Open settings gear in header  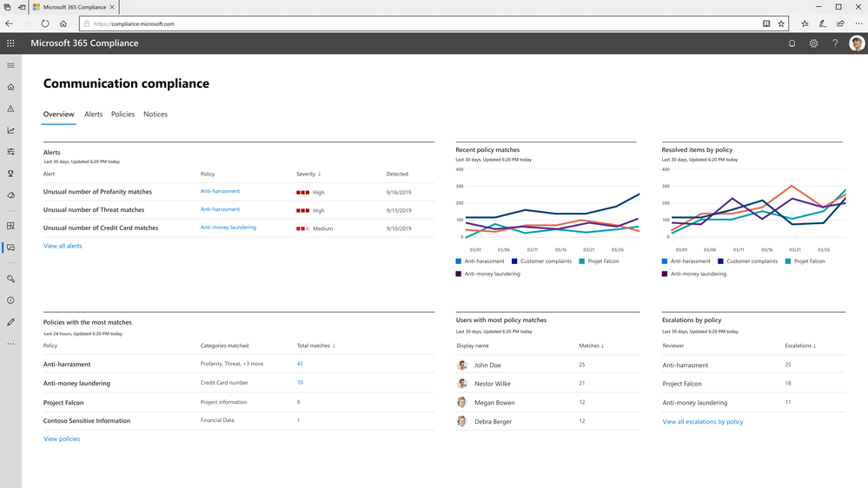point(813,43)
